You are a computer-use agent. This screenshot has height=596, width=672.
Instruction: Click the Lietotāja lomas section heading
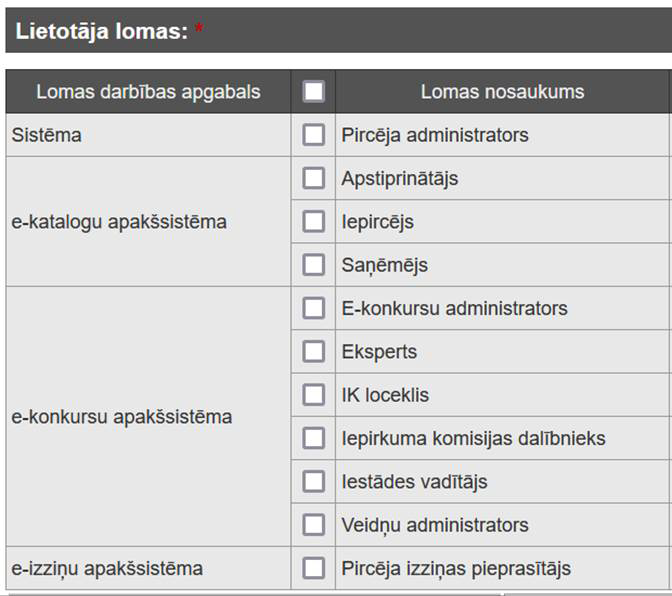[102, 31]
